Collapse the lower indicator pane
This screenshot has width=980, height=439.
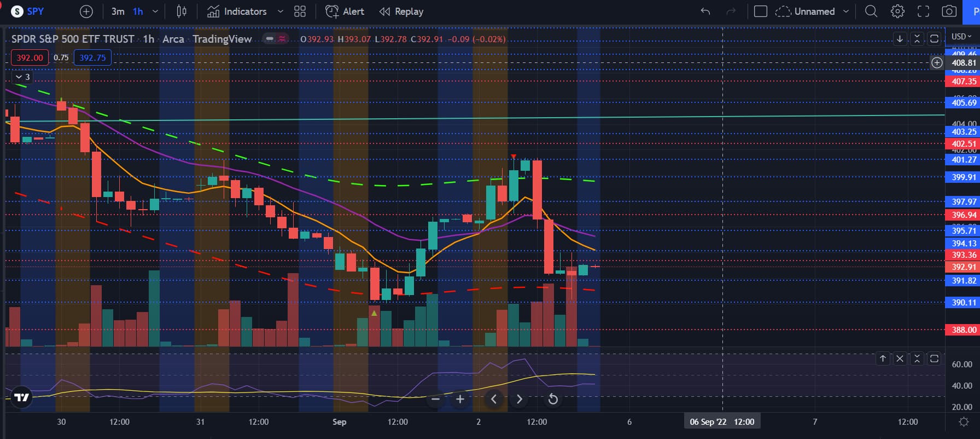[x=917, y=359]
